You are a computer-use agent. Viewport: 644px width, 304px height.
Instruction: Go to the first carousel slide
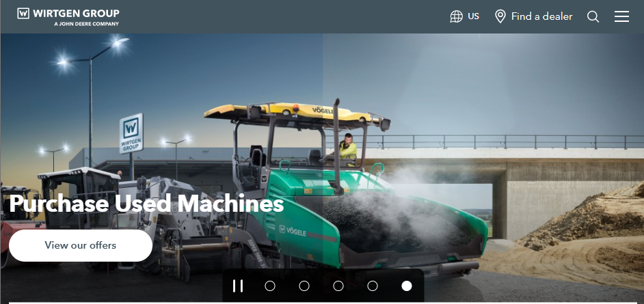270,286
